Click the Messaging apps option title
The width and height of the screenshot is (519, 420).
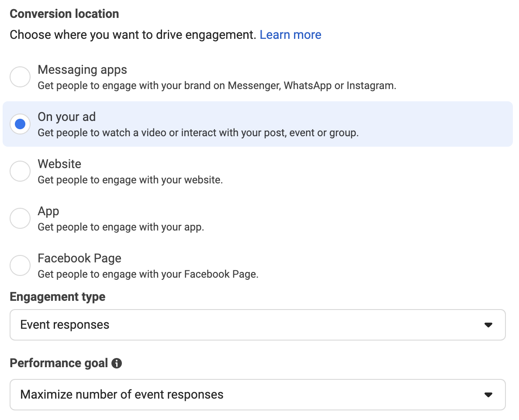pyautogui.click(x=83, y=70)
